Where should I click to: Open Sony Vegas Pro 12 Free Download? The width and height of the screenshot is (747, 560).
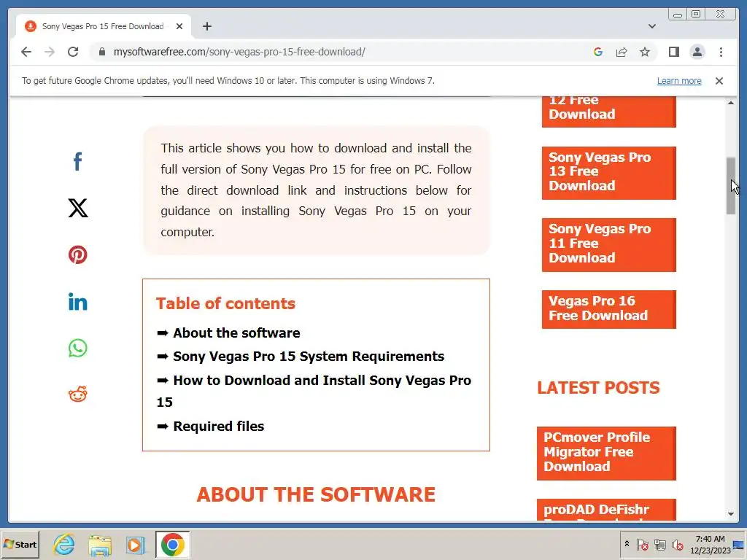[609, 112]
